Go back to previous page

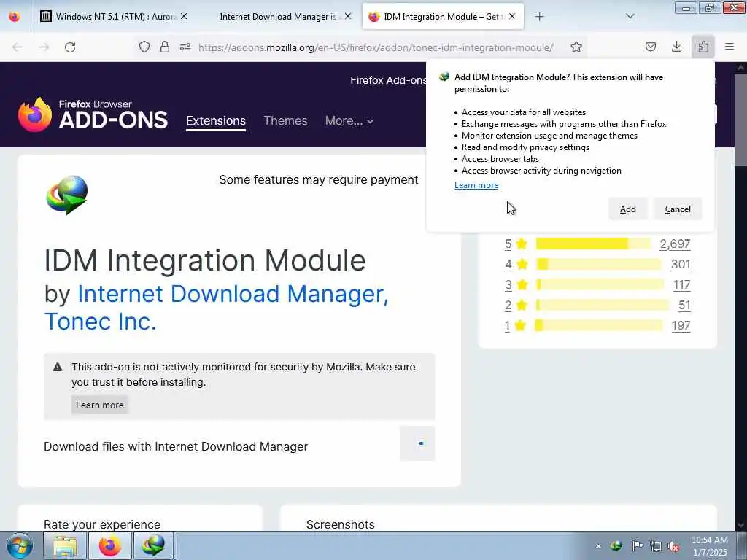click(x=18, y=47)
